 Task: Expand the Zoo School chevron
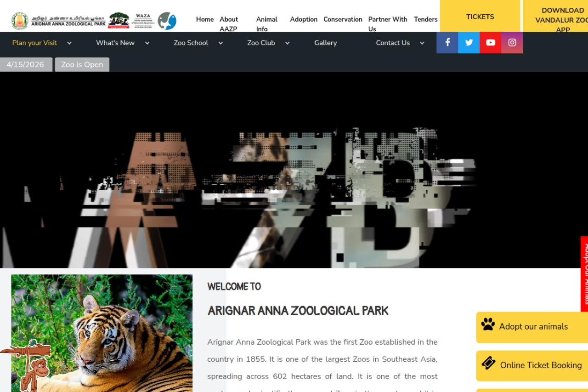tap(220, 43)
